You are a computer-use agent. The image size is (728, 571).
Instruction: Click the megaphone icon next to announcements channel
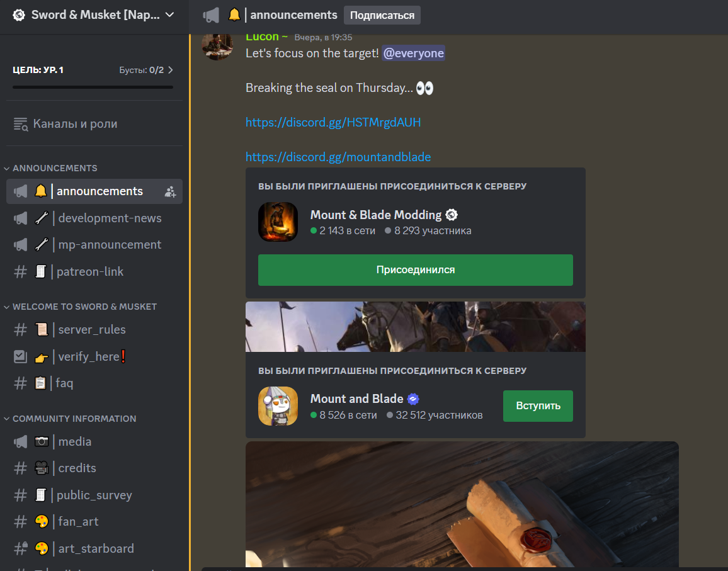click(x=20, y=191)
